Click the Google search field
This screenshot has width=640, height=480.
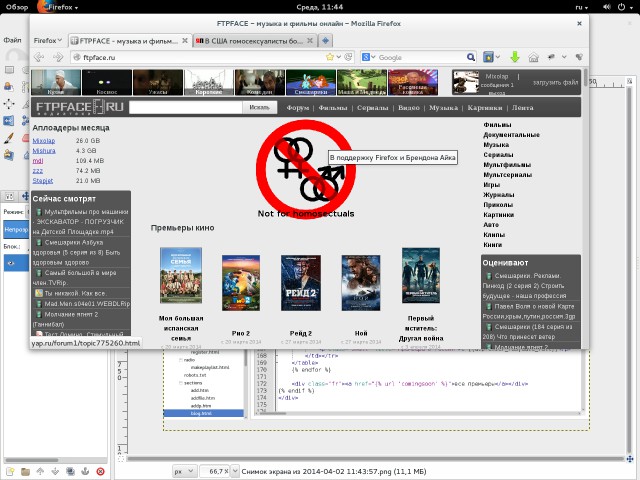tap(420, 57)
